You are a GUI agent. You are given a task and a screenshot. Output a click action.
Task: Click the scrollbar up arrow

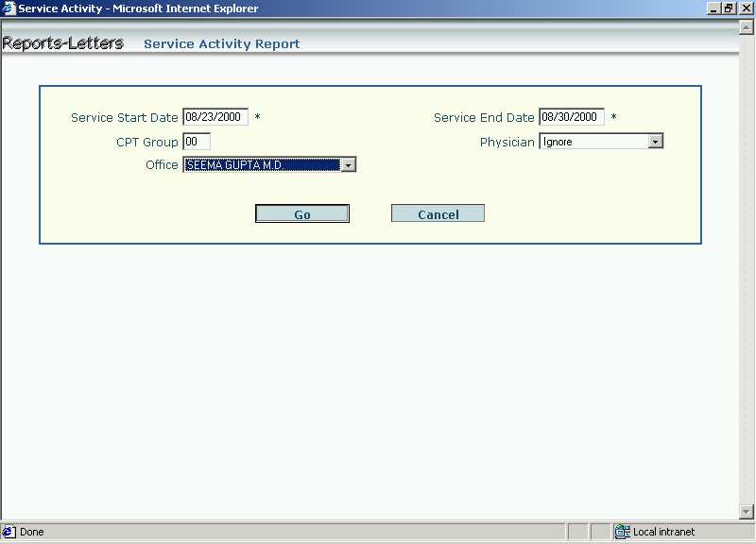tap(746, 28)
